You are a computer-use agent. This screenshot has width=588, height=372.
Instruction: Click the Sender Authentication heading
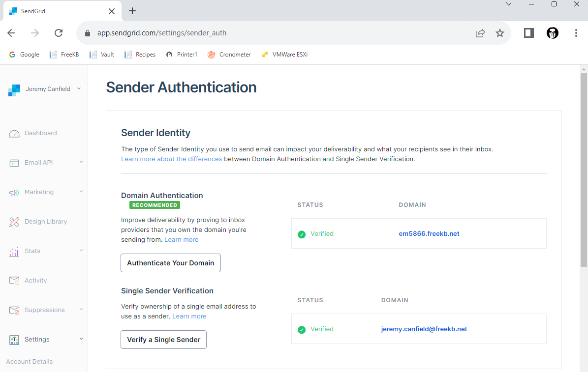181,87
